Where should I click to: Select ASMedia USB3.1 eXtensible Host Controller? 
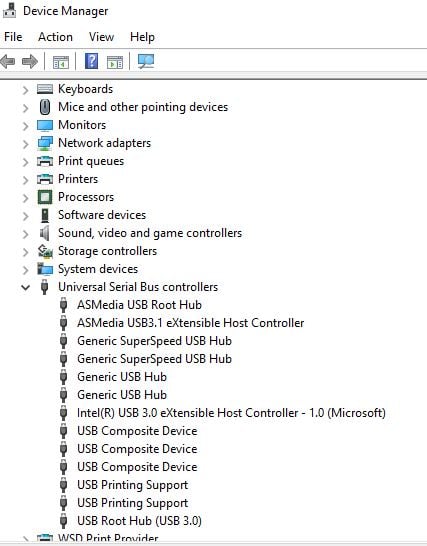pos(191,323)
